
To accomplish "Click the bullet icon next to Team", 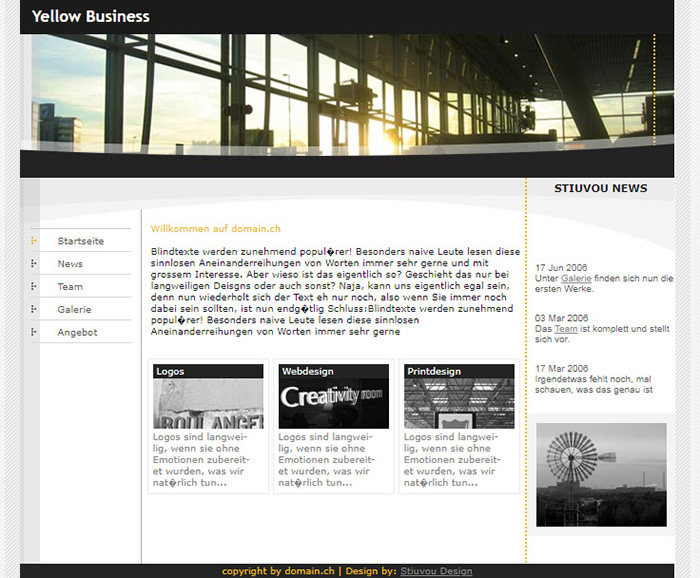I will pos(33,287).
